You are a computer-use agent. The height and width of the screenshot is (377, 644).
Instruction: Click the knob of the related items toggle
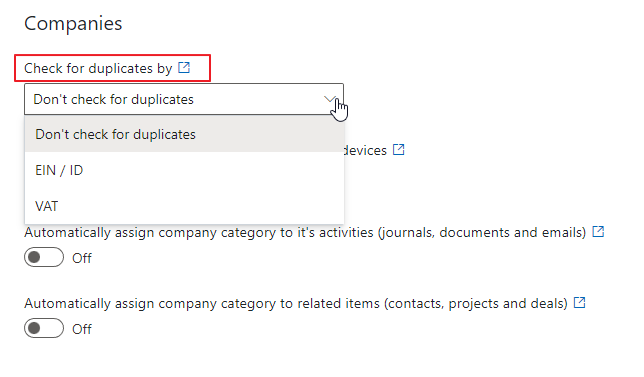coord(34,329)
